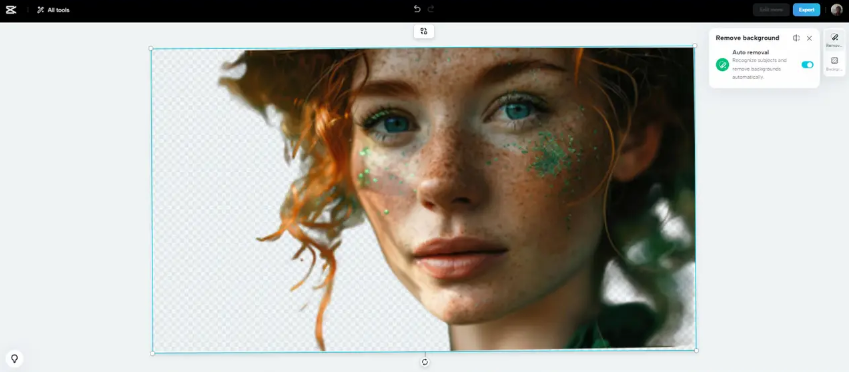This screenshot has height=372, width=849.
Task: Click the Remove background panel title
Action: [747, 38]
